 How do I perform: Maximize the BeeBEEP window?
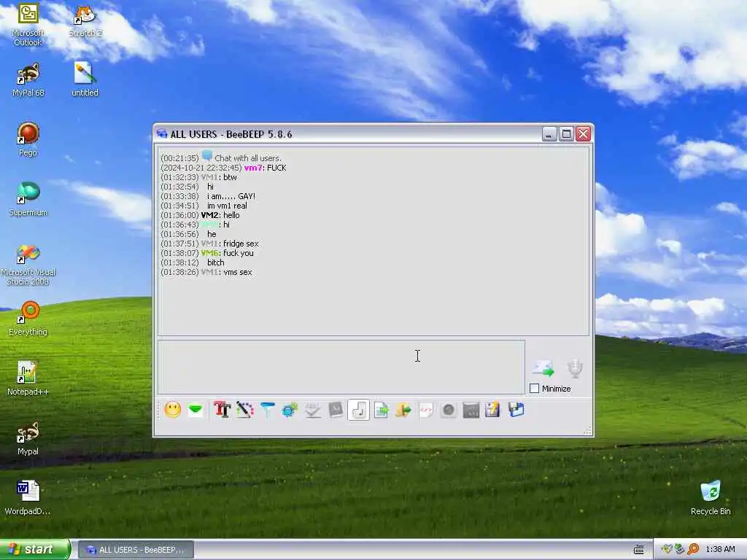coord(566,134)
